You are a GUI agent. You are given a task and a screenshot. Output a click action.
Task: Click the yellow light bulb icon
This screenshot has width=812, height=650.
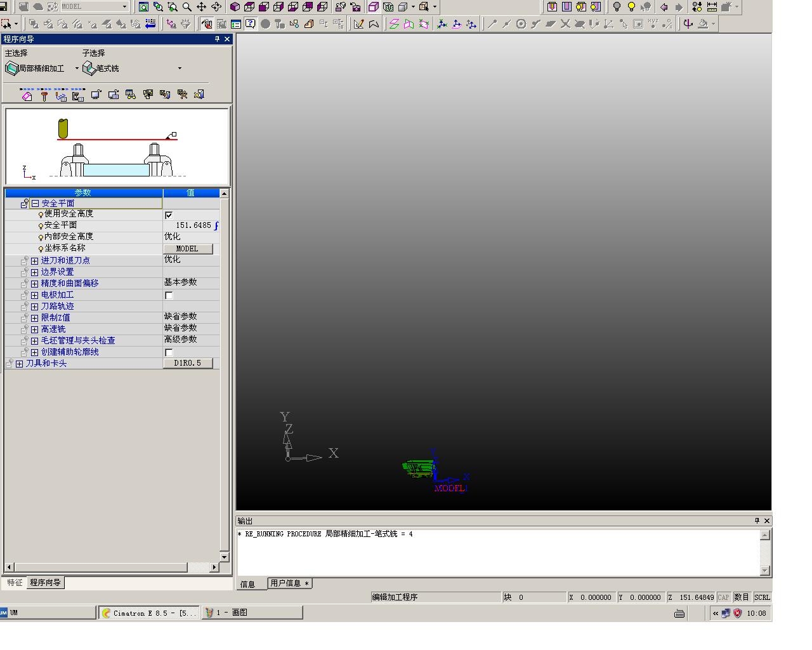(631, 7)
